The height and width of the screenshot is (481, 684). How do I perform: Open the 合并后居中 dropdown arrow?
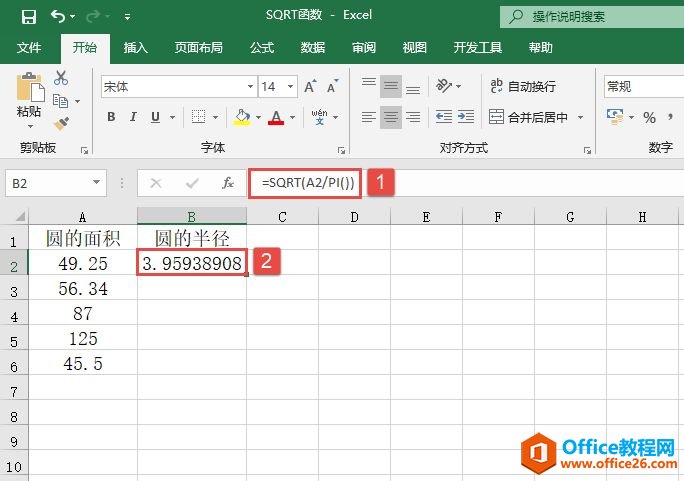580,117
